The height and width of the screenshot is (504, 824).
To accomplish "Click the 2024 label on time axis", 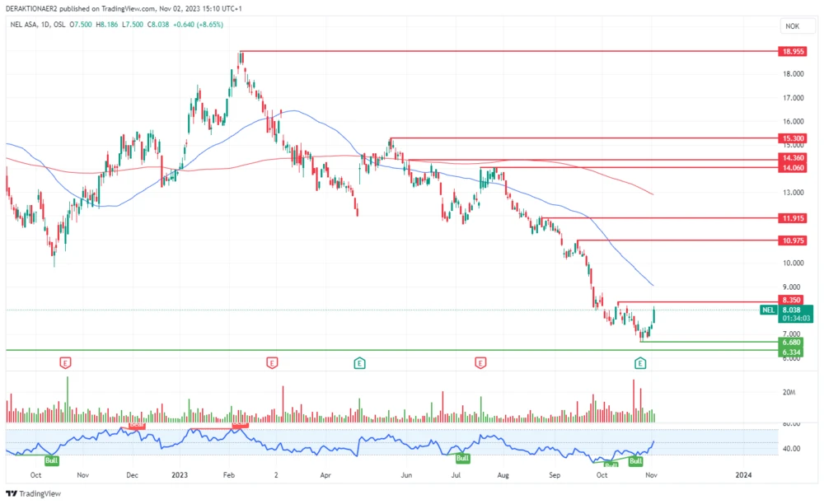I will [x=743, y=475].
